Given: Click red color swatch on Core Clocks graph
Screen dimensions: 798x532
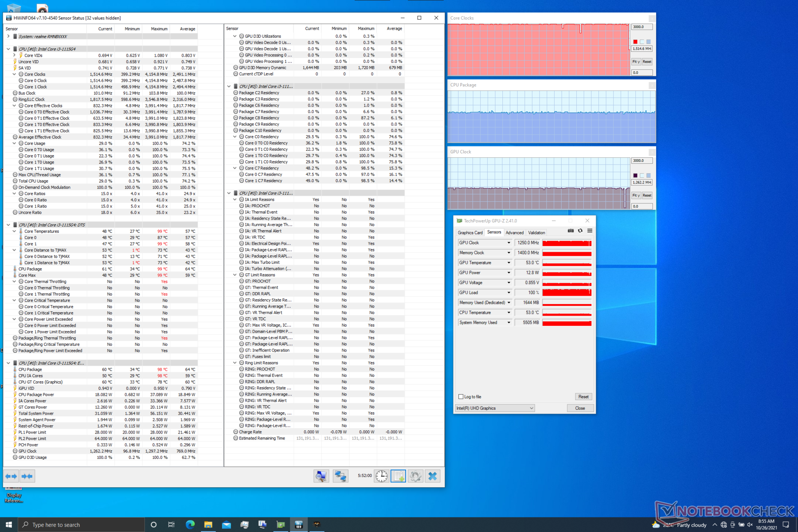Looking at the screenshot, I should pyautogui.click(x=635, y=42).
